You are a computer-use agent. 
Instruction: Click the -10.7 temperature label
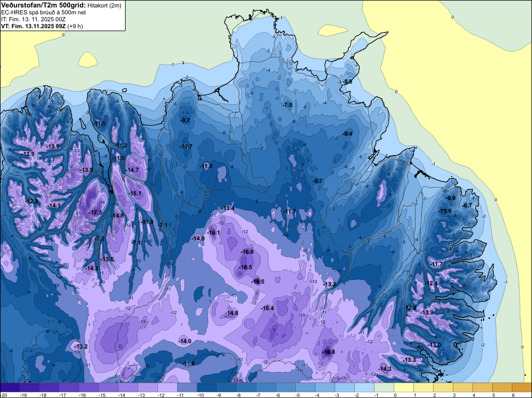186,146
